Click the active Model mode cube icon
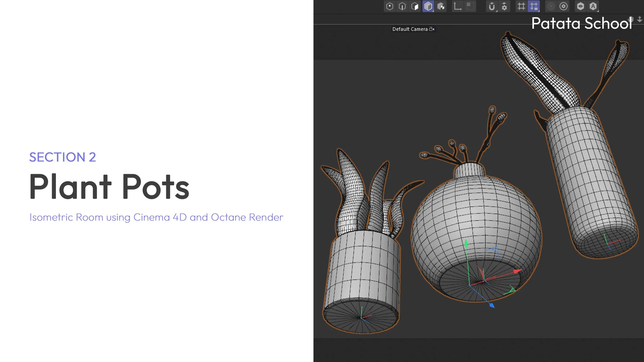 [428, 6]
